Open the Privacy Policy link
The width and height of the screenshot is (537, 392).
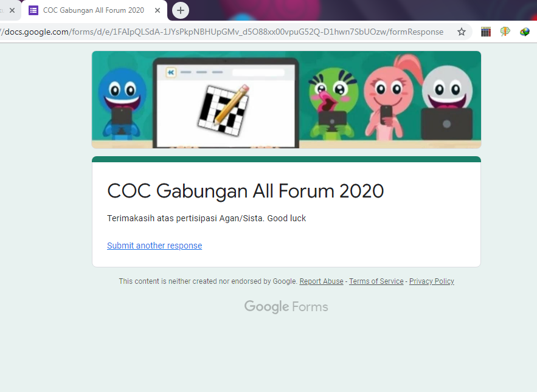click(432, 281)
